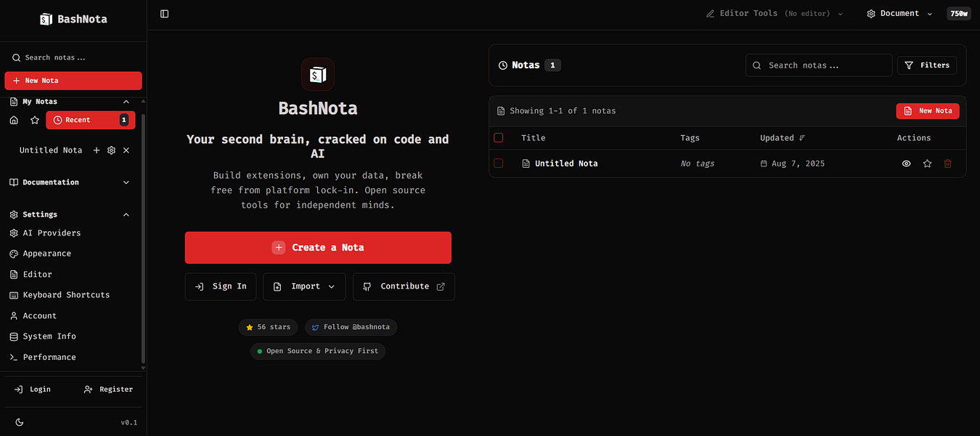Open the dark mode icon at bottom left

point(19,422)
